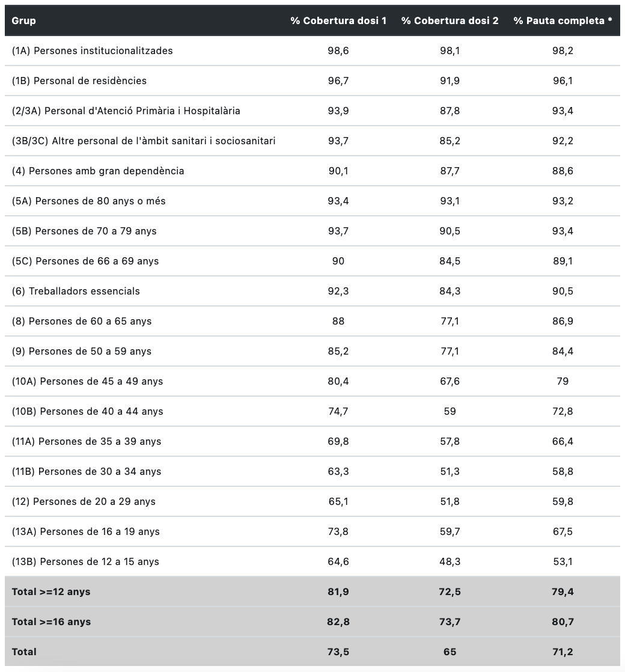The height and width of the screenshot is (672, 625).
Task: Click the Total >=12 anys row label
Action: tap(51, 592)
